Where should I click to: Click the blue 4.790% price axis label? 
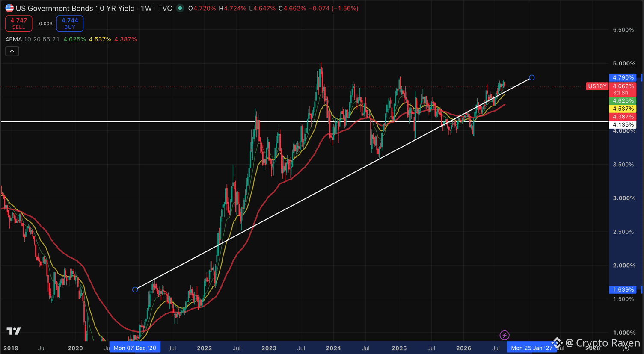623,77
